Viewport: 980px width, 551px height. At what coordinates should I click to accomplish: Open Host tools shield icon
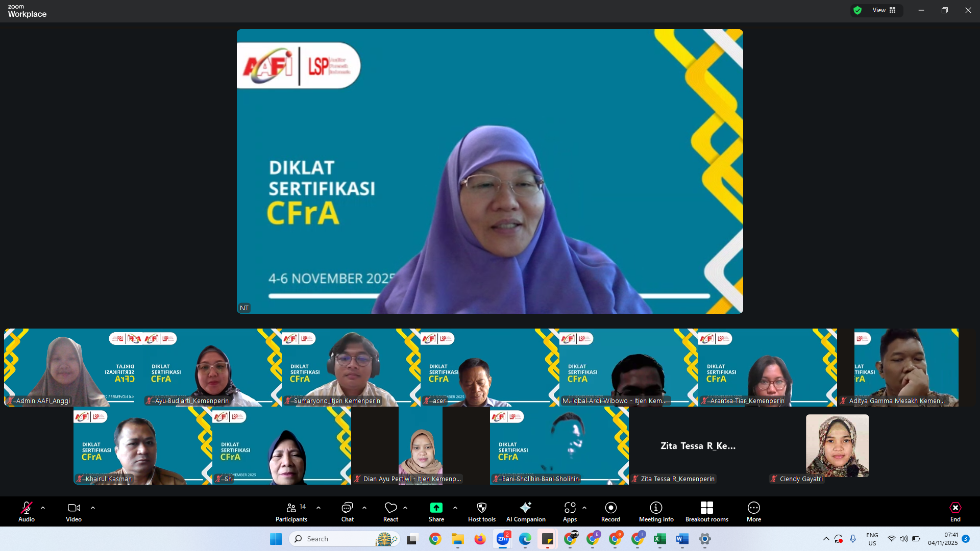click(x=481, y=512)
